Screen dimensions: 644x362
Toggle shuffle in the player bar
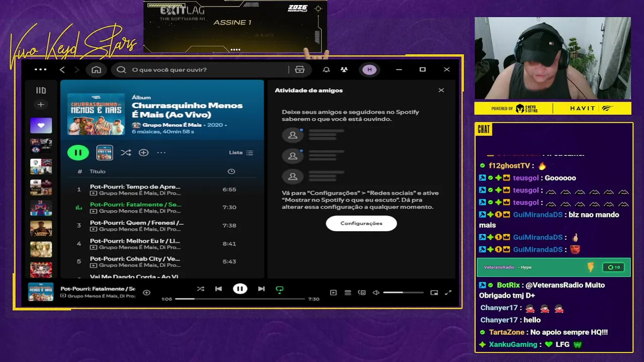[x=201, y=289]
